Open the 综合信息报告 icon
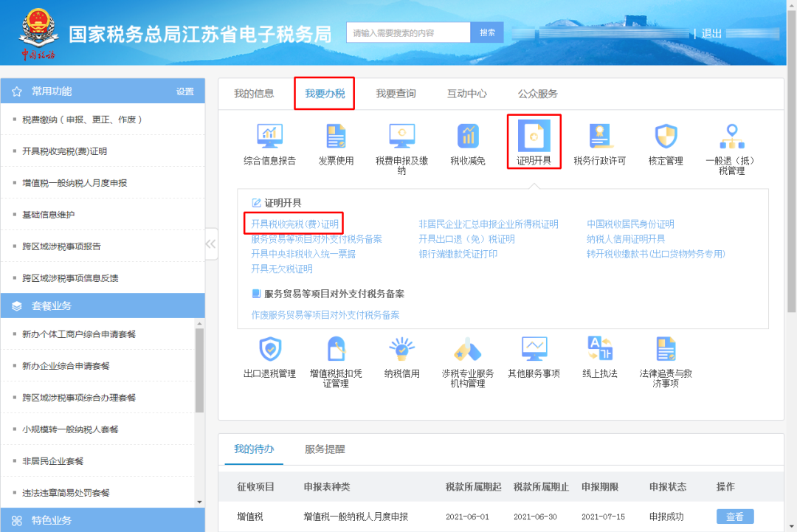The height and width of the screenshot is (532, 797). coord(269,137)
